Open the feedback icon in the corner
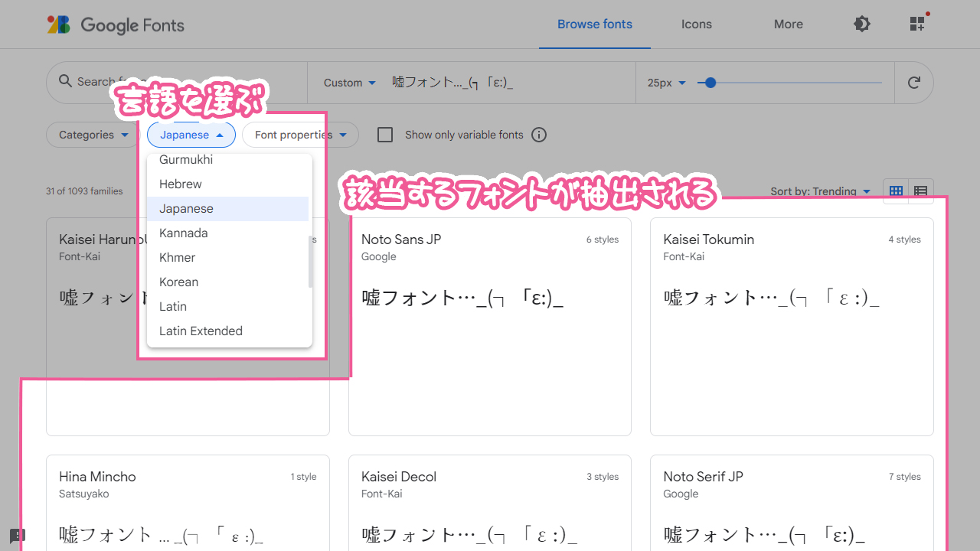Screen dimensions: 980x551 click(18, 536)
